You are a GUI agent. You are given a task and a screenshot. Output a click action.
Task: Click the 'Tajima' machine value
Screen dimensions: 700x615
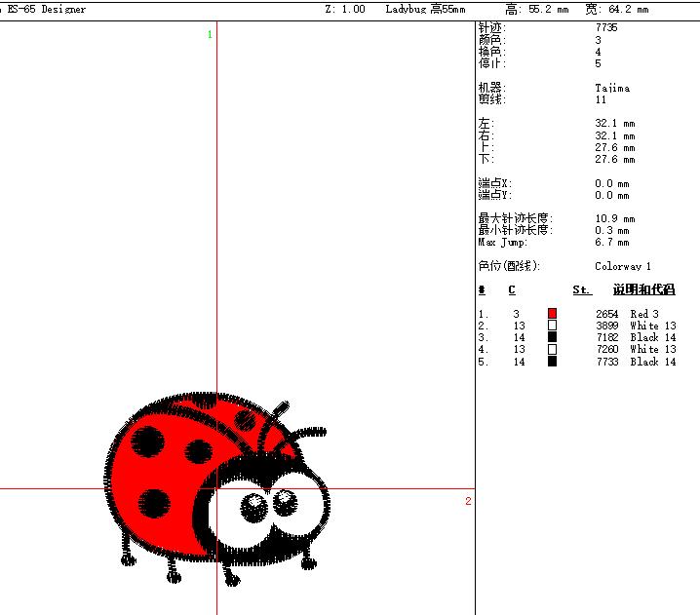coord(612,88)
